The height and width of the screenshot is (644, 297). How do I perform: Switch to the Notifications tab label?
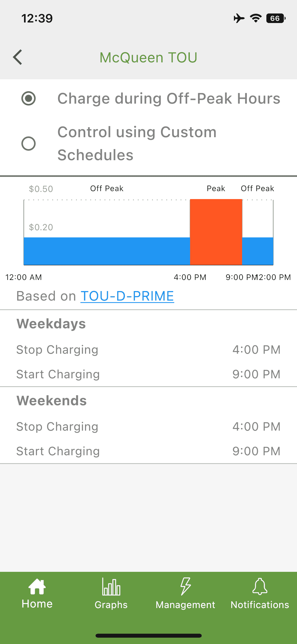click(260, 605)
